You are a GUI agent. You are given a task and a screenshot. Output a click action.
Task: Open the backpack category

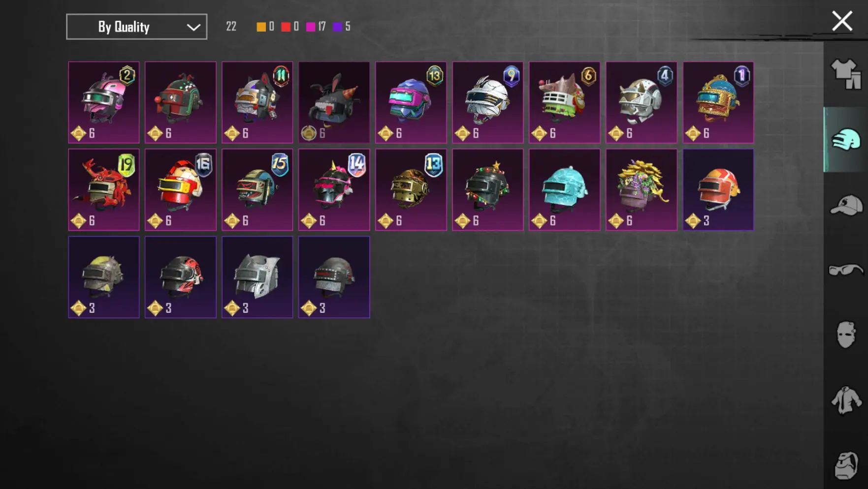pos(846,465)
